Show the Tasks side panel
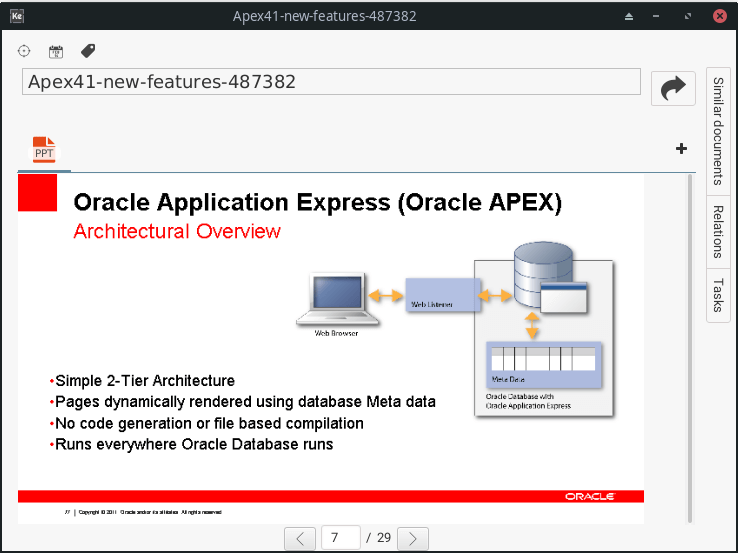The image size is (738, 553). coord(718,295)
